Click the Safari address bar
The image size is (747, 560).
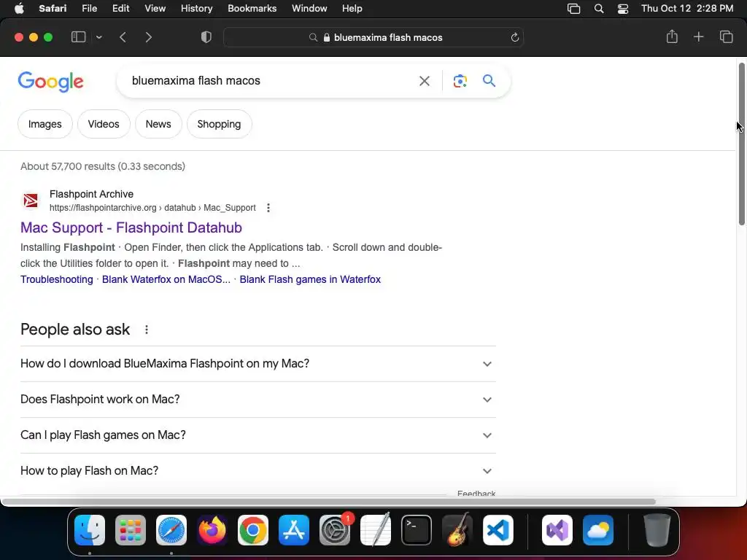point(373,37)
